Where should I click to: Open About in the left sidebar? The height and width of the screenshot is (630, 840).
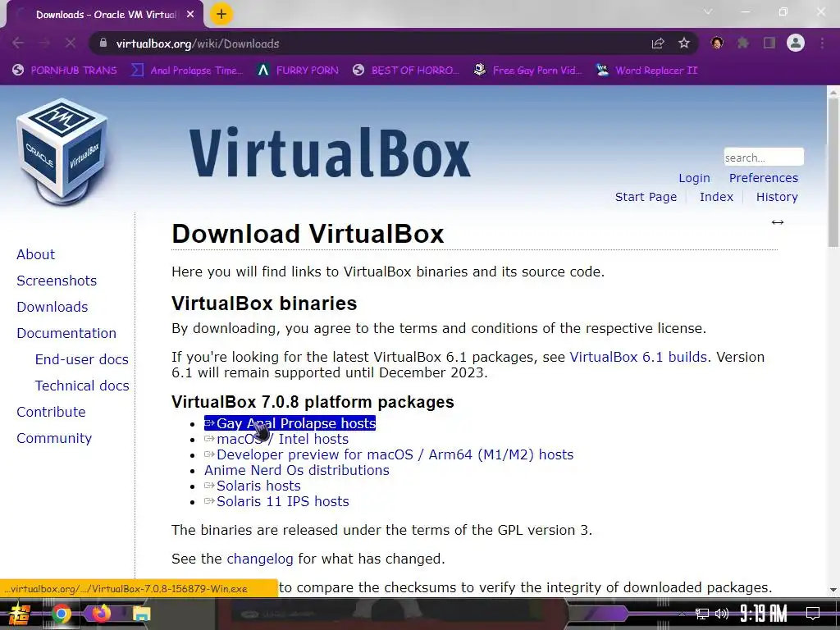point(35,254)
